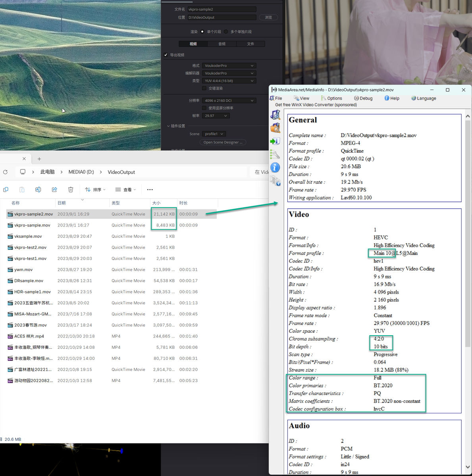
Task: Click the rename icon in Explorer toolbar
Action: [38, 190]
